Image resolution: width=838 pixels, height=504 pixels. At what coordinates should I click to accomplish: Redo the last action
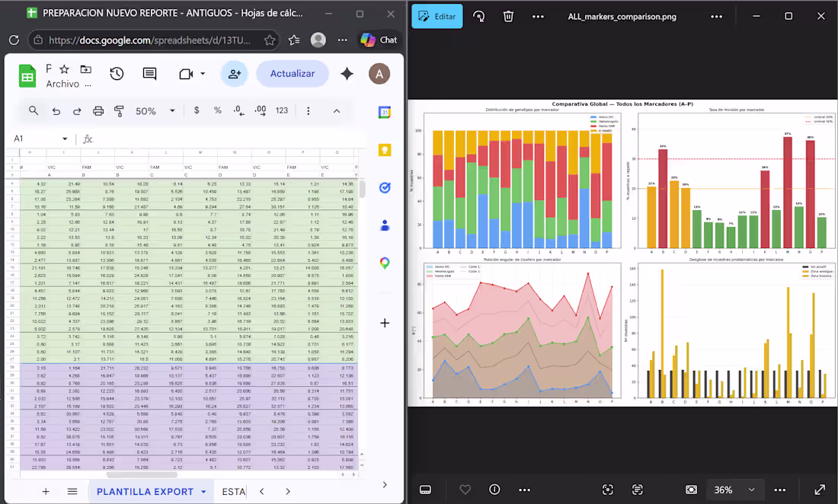pyautogui.click(x=77, y=111)
